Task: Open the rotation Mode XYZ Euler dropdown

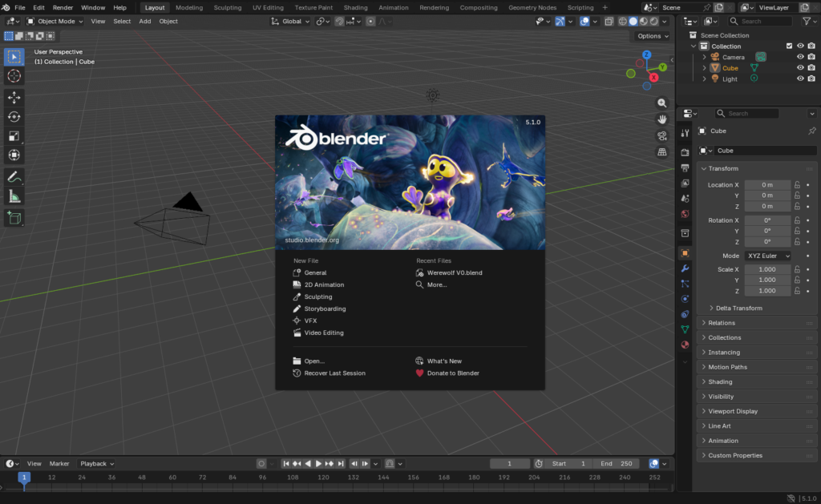Action: [768, 256]
